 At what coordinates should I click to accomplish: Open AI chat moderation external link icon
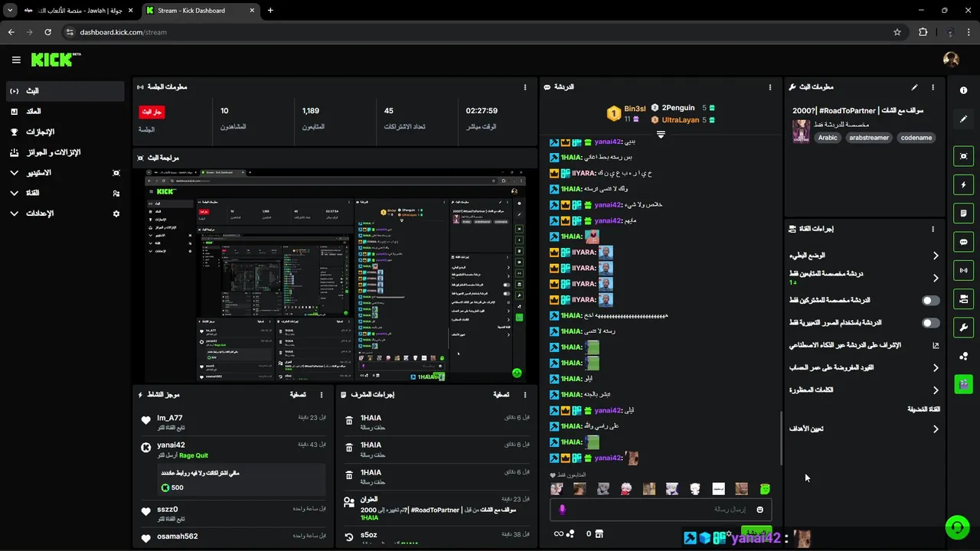point(936,345)
